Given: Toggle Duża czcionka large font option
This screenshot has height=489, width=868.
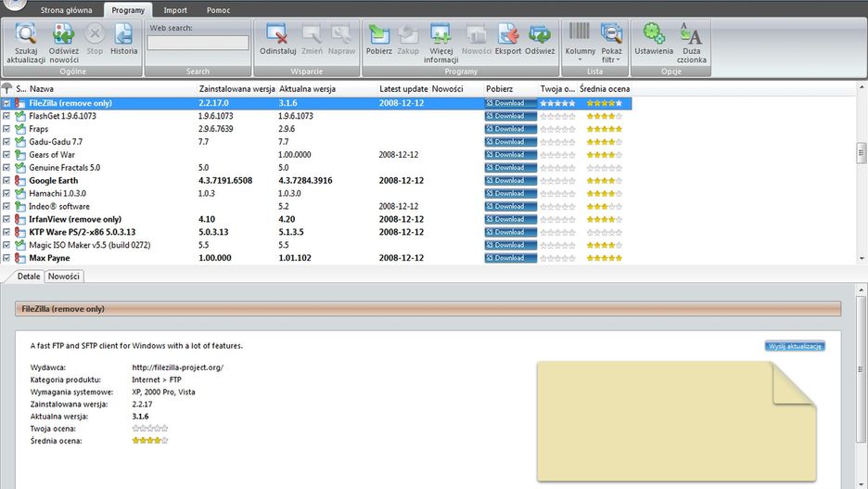Looking at the screenshot, I should pyautogui.click(x=691, y=35).
